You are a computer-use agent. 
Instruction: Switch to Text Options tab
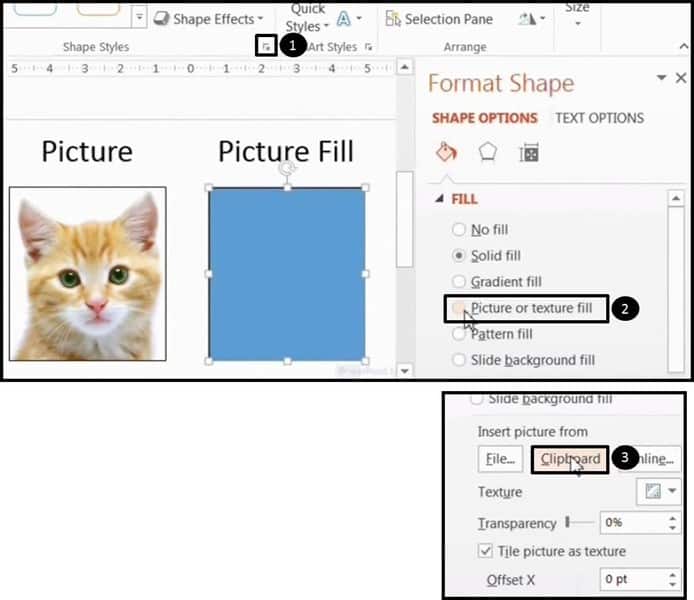599,118
